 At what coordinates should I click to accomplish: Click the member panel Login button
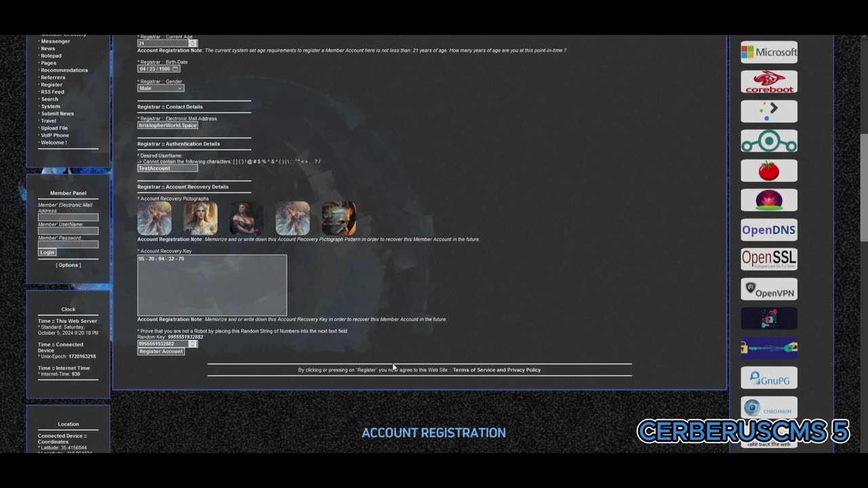[47, 252]
